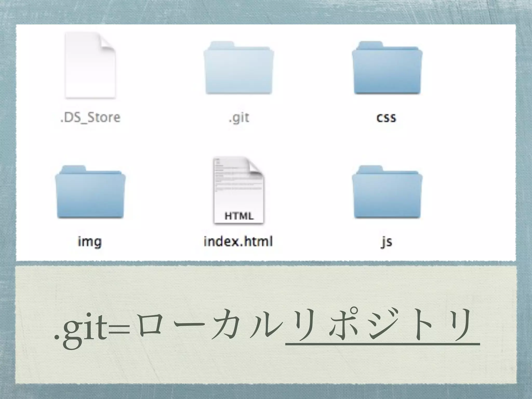Screen dimensions: 532x399
Task: Click the .git folder name label
Action: pyautogui.click(x=239, y=118)
